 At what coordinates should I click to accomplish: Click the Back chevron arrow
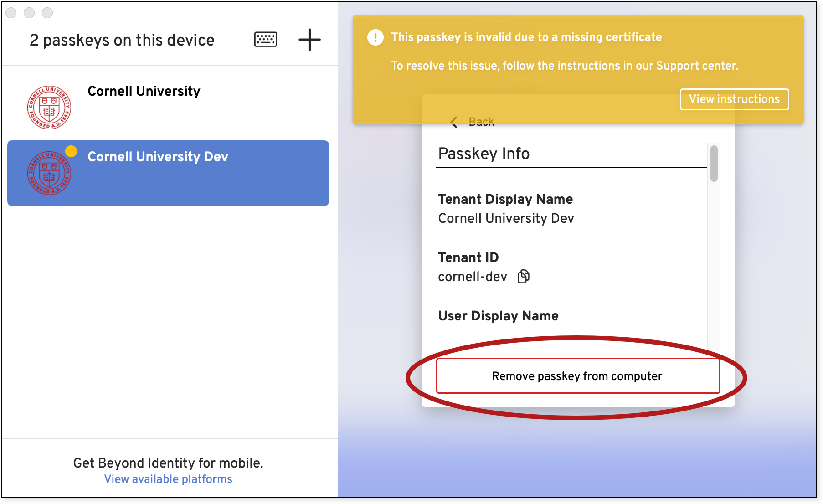click(454, 122)
